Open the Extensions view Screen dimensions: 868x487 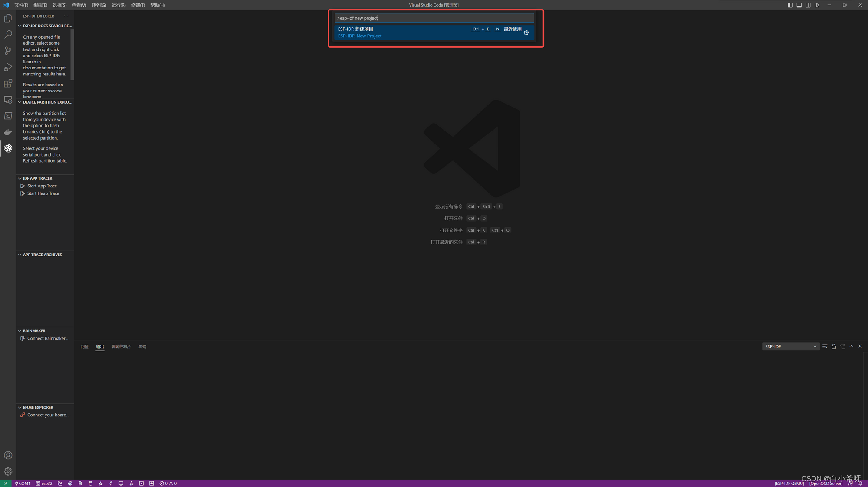(x=8, y=83)
